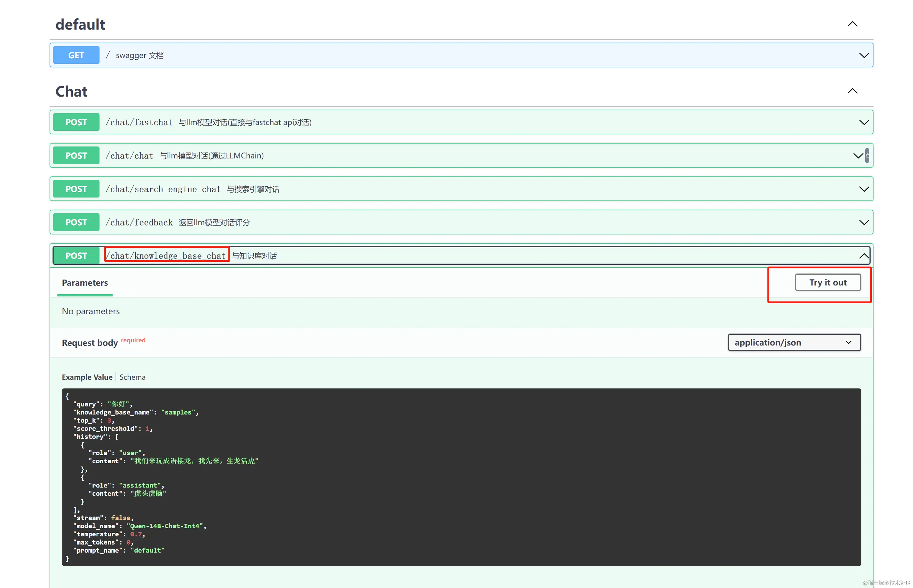913x588 pixels.
Task: Click the "top_k": 3 line
Action: point(94,421)
